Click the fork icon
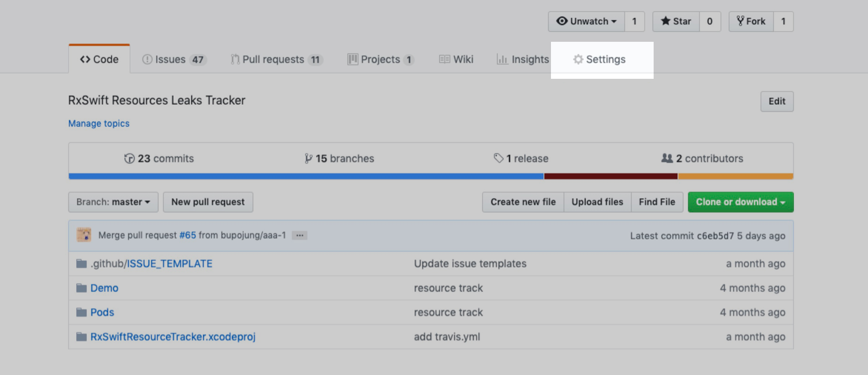 pos(740,21)
